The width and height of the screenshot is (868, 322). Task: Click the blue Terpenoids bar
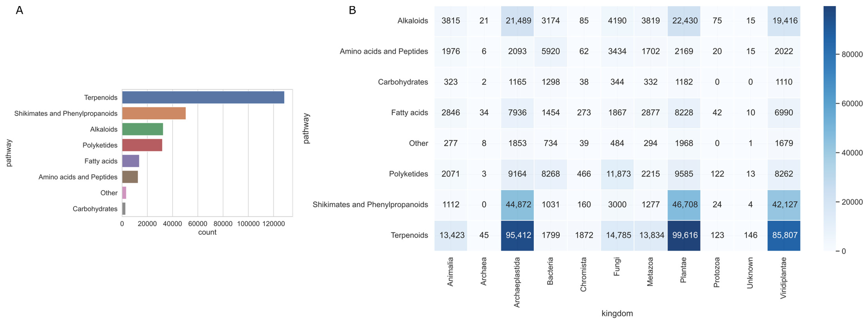tap(203, 98)
